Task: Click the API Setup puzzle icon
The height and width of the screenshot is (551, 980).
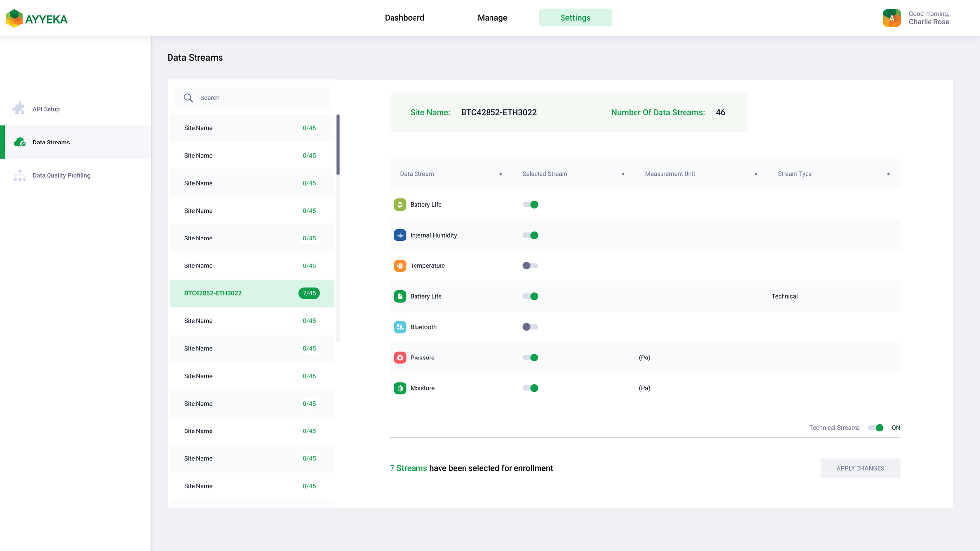Action: point(19,108)
